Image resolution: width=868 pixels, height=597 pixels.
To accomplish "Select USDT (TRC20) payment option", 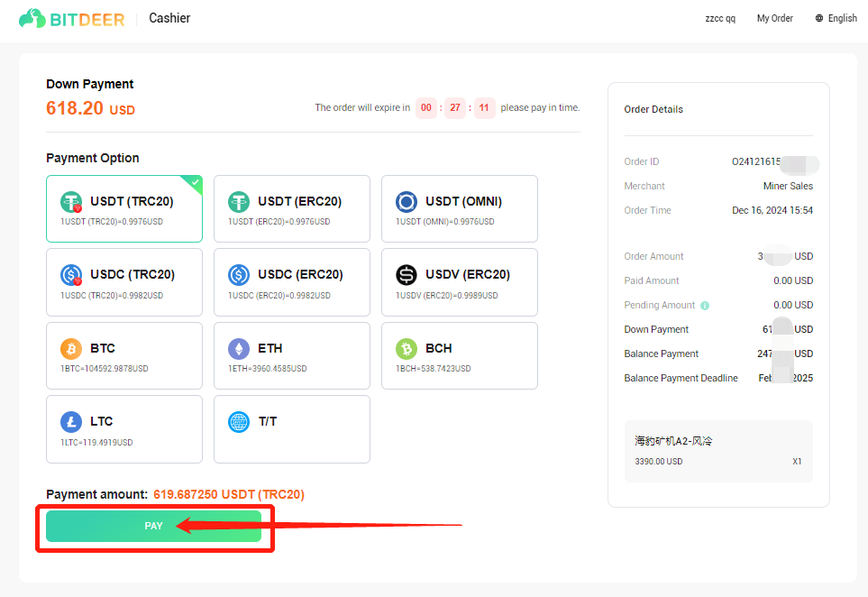I will [x=124, y=209].
